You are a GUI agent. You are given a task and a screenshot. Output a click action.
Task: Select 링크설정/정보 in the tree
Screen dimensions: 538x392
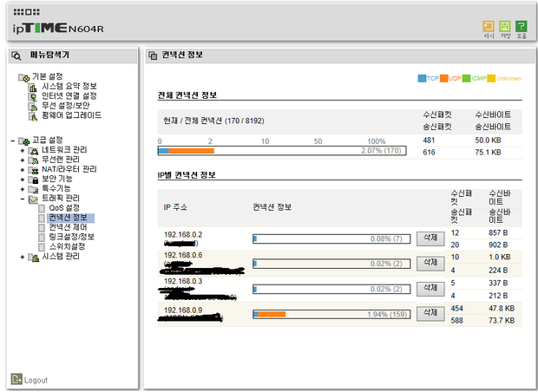click(x=71, y=237)
